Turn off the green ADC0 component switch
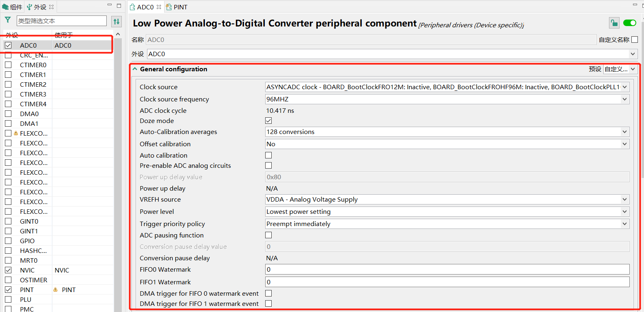Screen dimensions: 644x312 point(629,23)
